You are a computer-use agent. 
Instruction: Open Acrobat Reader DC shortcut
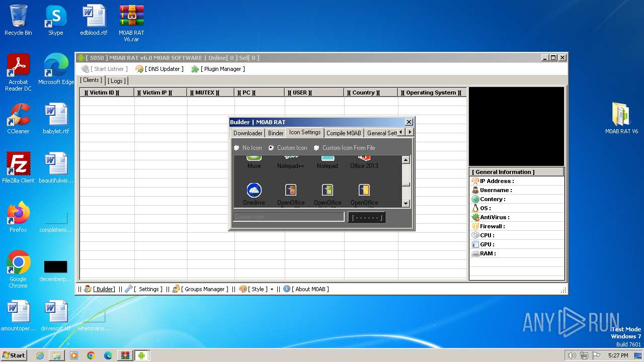pos(18,72)
